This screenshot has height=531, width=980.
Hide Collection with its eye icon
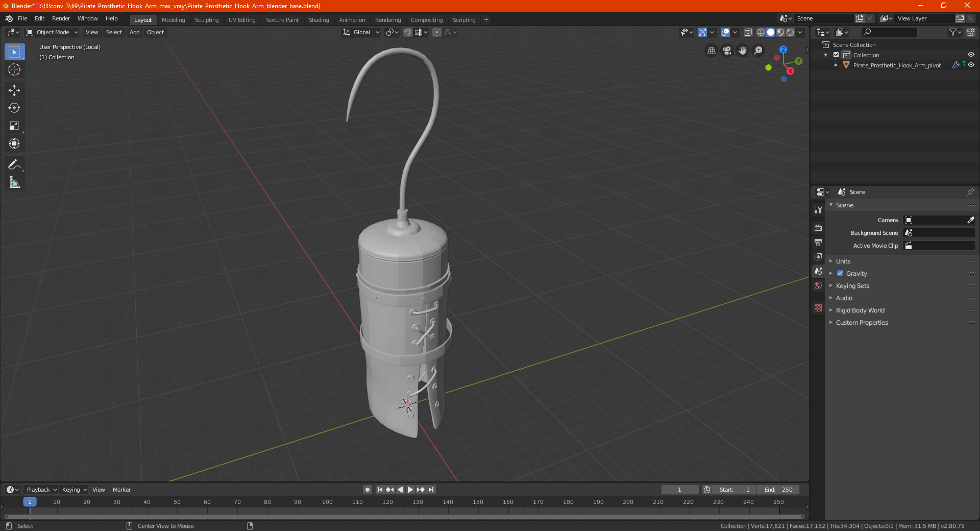[x=971, y=55]
